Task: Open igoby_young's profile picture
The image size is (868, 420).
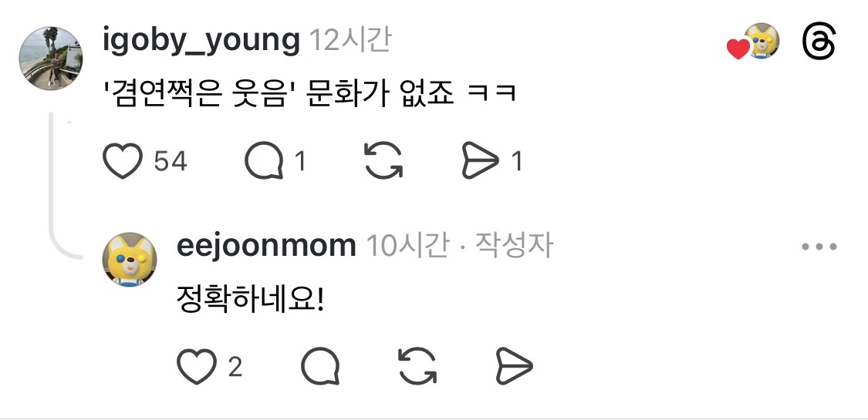Action: (x=51, y=58)
